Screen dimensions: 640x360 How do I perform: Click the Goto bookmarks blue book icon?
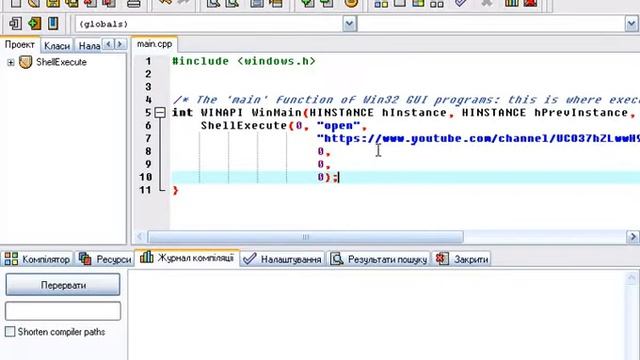click(x=53, y=23)
